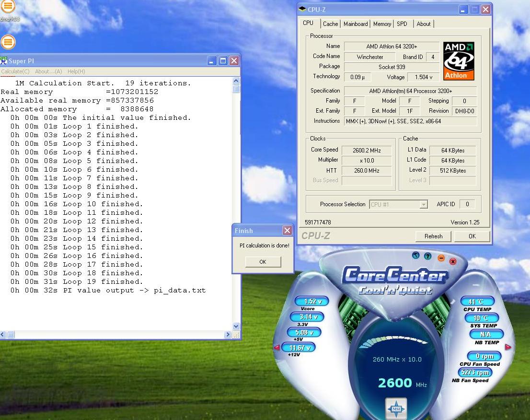This screenshot has width=530, height=420.
Task: Click the 2600 MHz readout in CoreCenter
Action: pos(402,383)
